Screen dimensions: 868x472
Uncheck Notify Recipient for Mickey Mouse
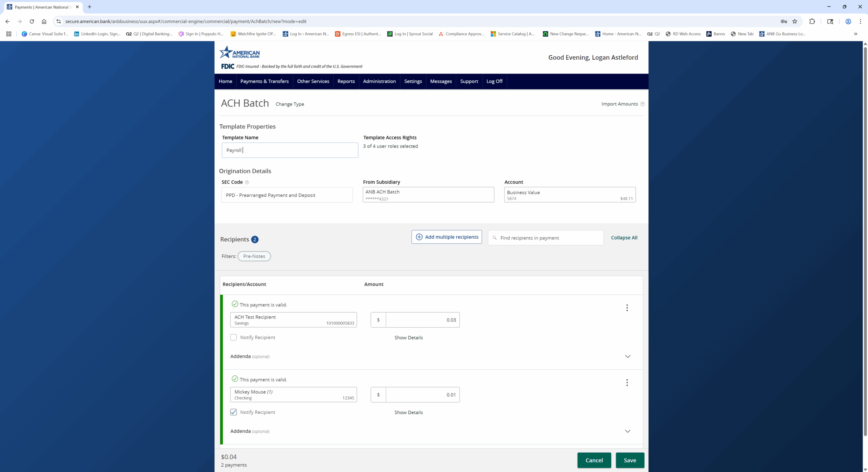(233, 412)
